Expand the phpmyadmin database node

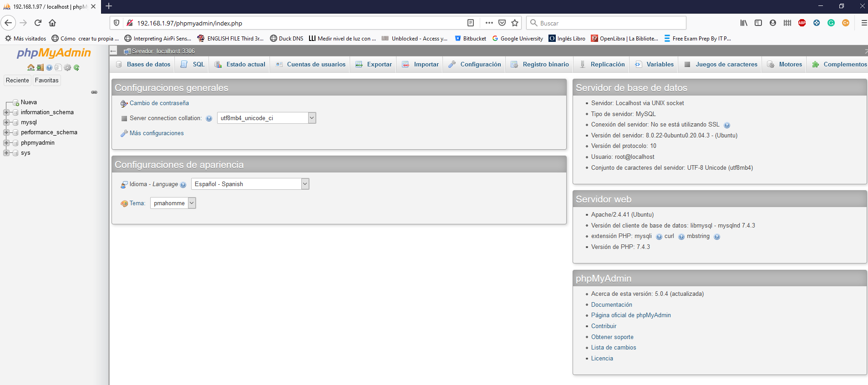[6, 143]
